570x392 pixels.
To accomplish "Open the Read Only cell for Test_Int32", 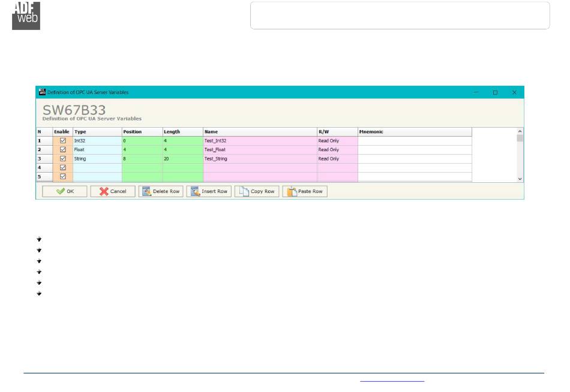I will (x=337, y=141).
